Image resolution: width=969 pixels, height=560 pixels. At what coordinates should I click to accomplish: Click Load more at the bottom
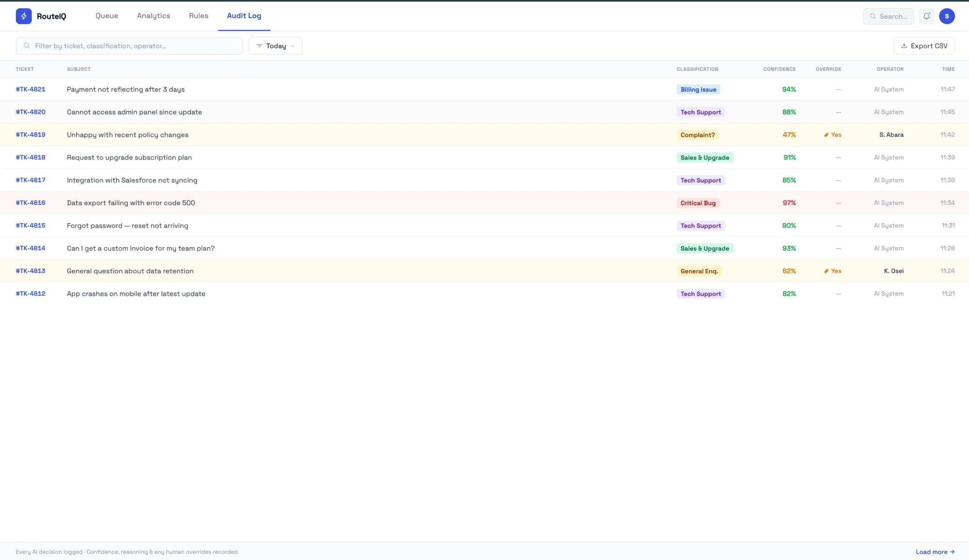(935, 552)
